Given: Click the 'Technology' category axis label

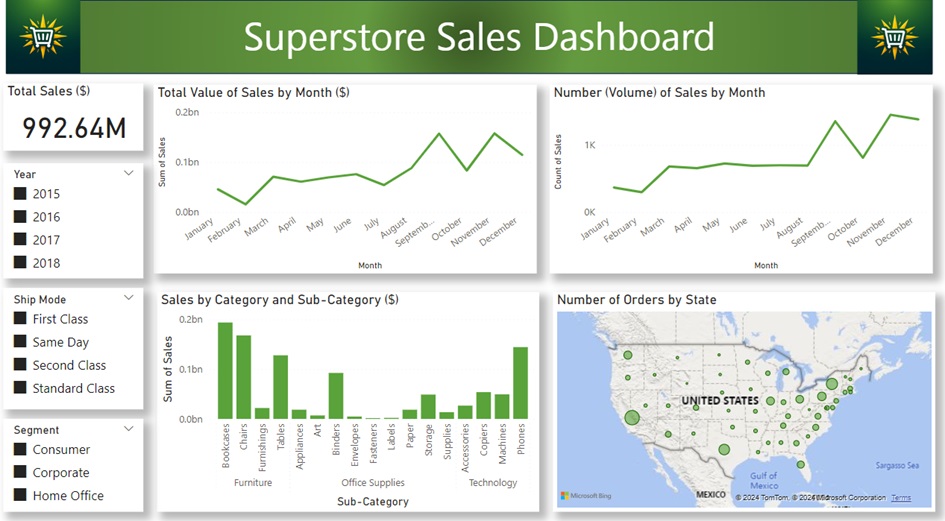Looking at the screenshot, I should [493, 482].
